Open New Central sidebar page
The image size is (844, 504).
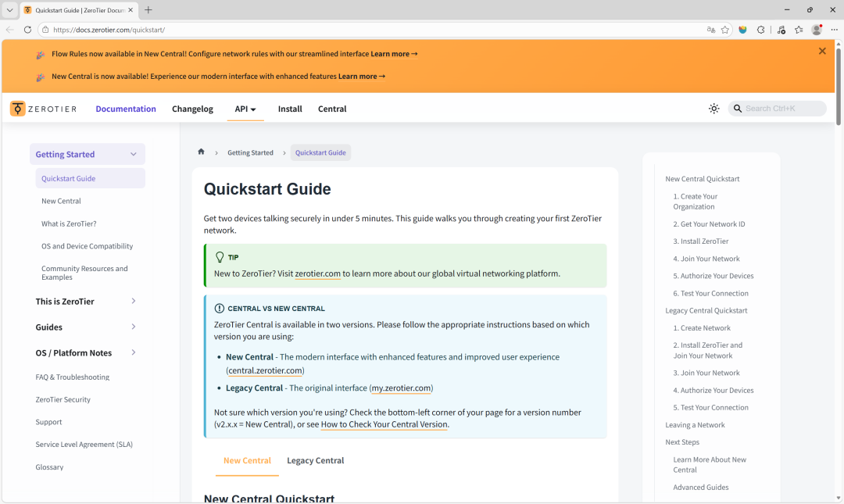62,201
